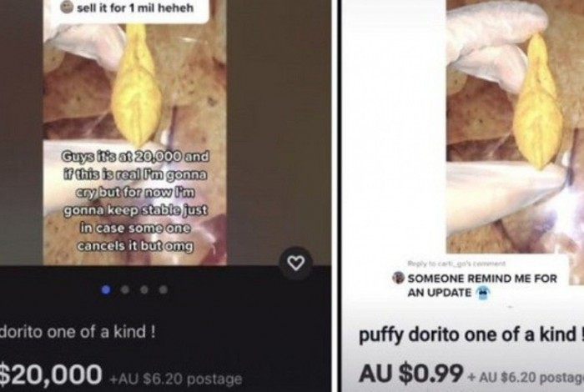Open the fourth image dot
584x392 pixels.
pos(164,289)
